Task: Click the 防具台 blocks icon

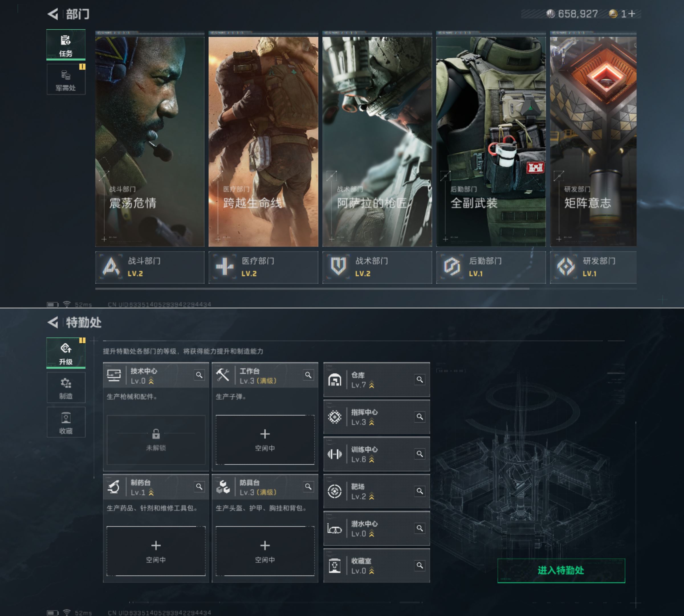Action: (223, 487)
